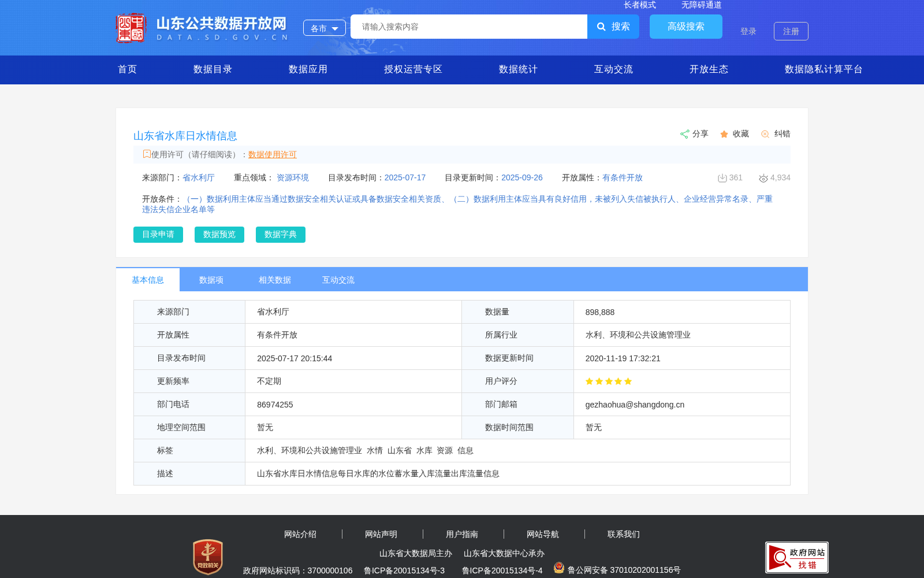Image resolution: width=924 pixels, height=578 pixels.
Task: Click 鲁ICP备20015134号-3 footer link
Action: [404, 570]
